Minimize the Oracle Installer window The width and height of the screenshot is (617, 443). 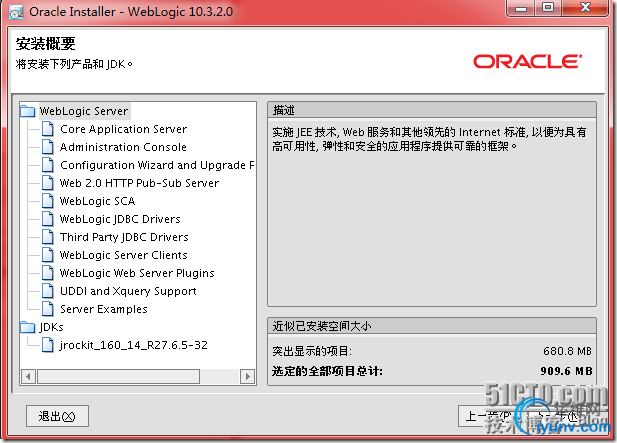click(x=521, y=8)
